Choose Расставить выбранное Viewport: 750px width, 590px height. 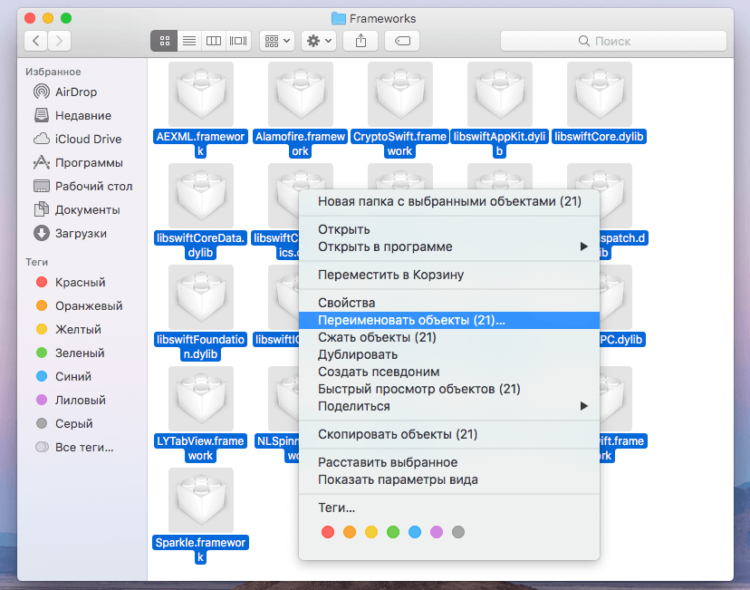[x=449, y=462]
